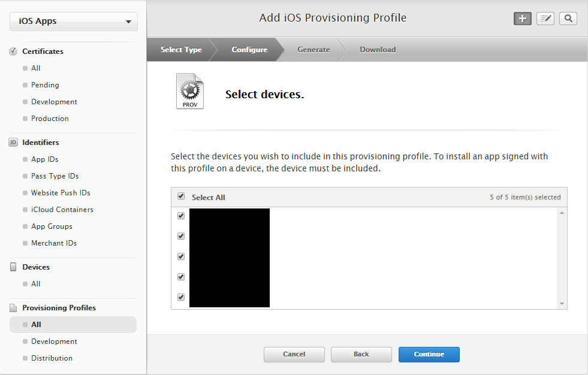Open Development under Provisioning Profiles
Screen dimensions: 588x375
[x=54, y=341]
